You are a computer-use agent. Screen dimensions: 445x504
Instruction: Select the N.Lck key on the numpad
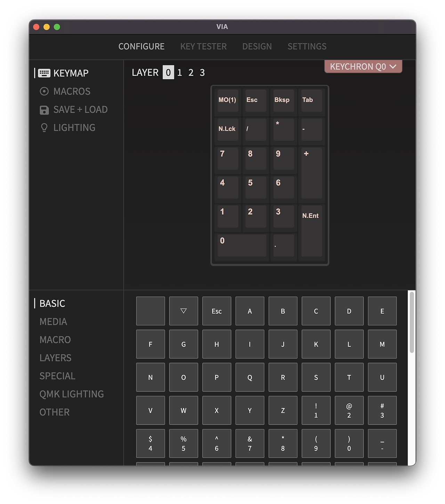coord(227,130)
